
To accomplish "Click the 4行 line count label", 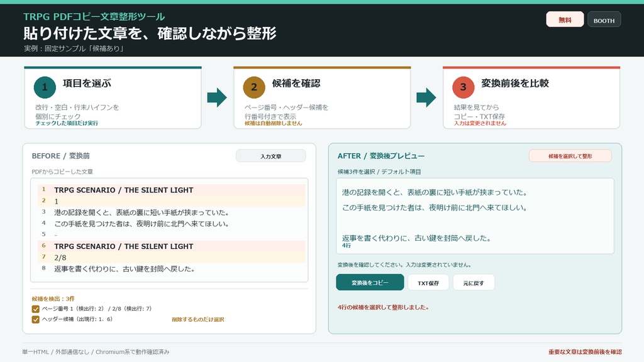I will pyautogui.click(x=347, y=246).
